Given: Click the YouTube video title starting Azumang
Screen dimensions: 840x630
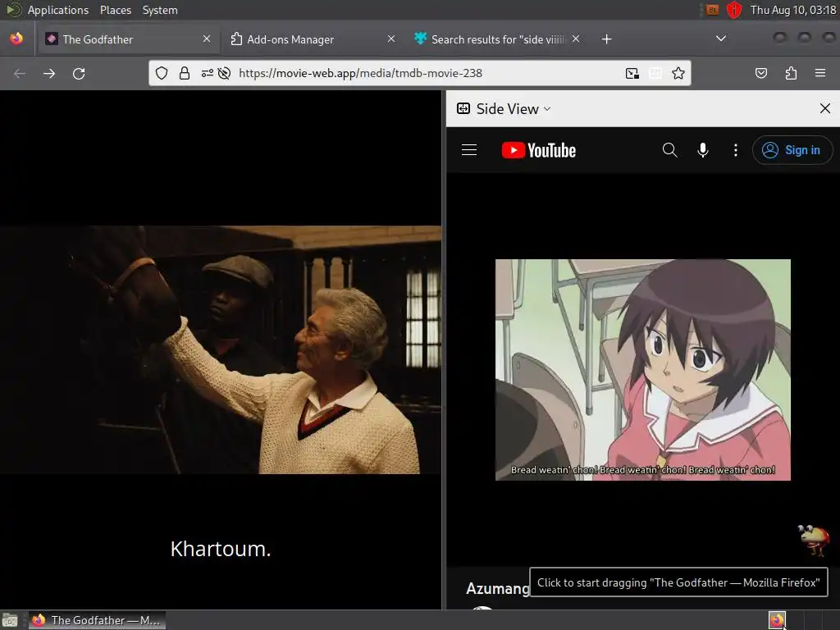Looking at the screenshot, I should coord(497,588).
